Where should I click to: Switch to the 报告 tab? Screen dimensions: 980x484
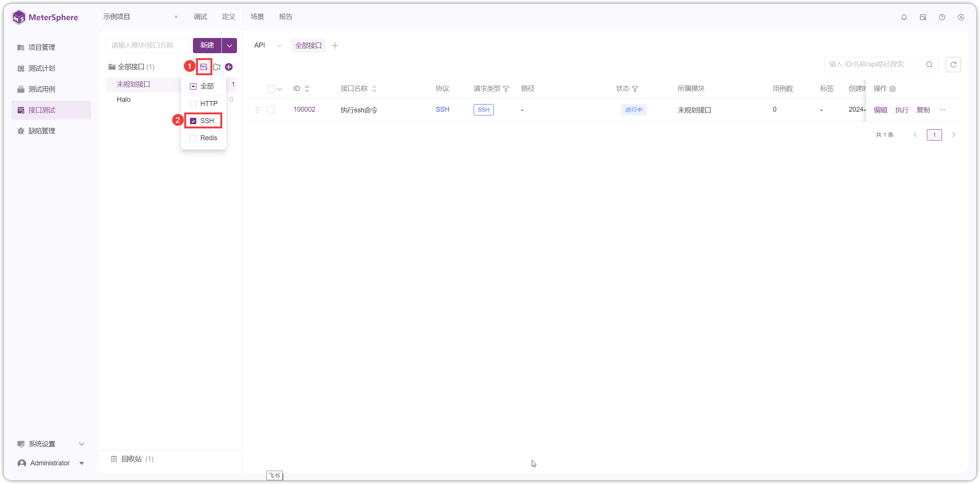(x=286, y=17)
